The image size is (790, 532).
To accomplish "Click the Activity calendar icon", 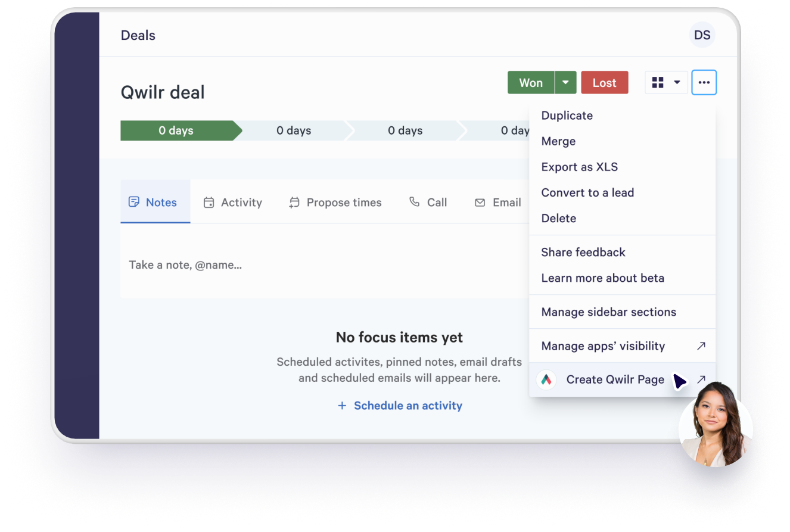I will coord(209,202).
